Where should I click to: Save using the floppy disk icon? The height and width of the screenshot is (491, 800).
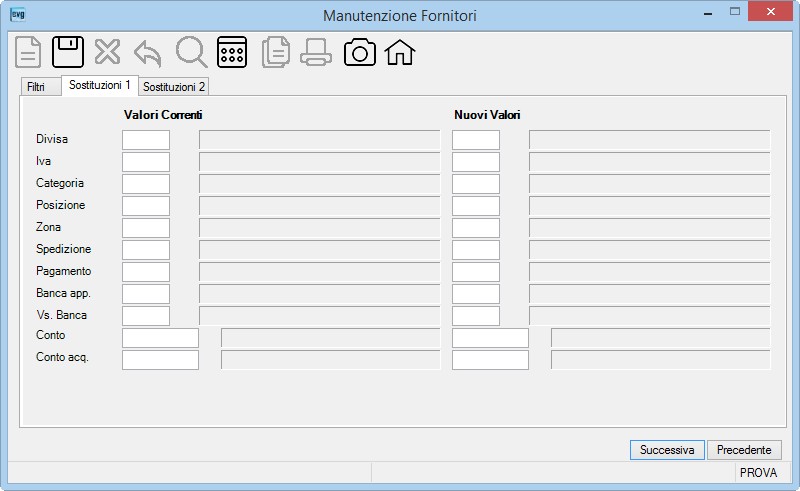tap(68, 52)
